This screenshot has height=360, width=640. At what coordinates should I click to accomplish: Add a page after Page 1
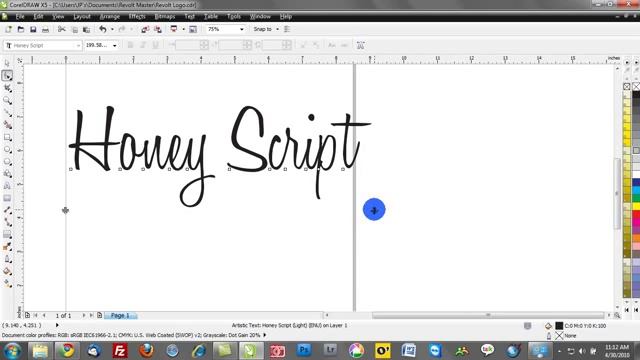click(x=99, y=316)
